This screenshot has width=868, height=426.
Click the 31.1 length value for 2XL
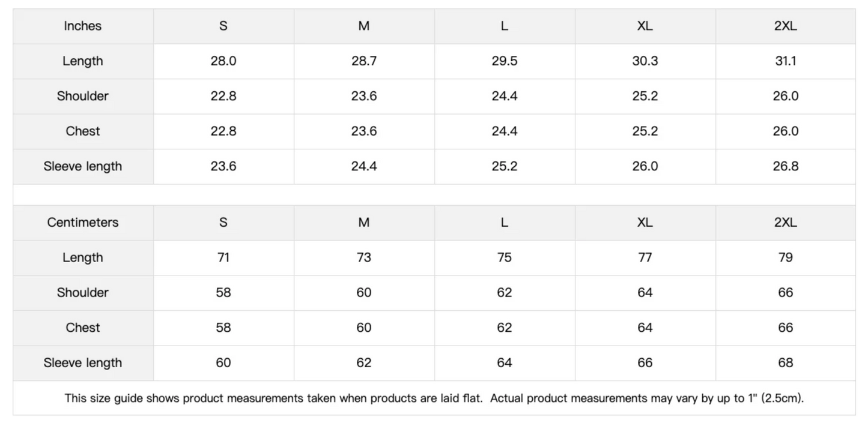tap(785, 61)
